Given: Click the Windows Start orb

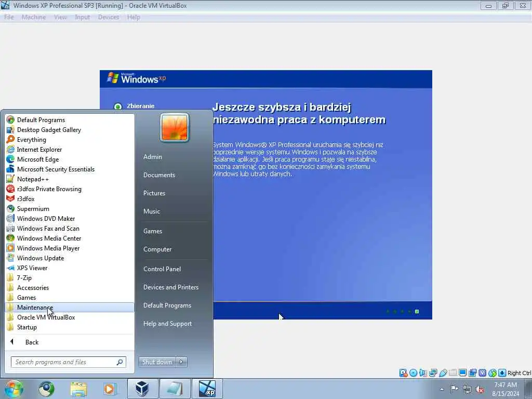Looking at the screenshot, I should [14, 389].
